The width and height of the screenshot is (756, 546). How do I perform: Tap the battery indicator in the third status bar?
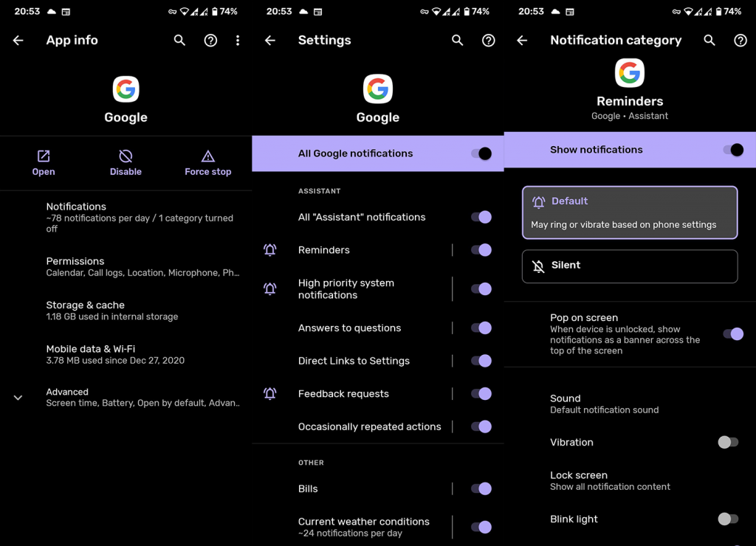coord(719,12)
